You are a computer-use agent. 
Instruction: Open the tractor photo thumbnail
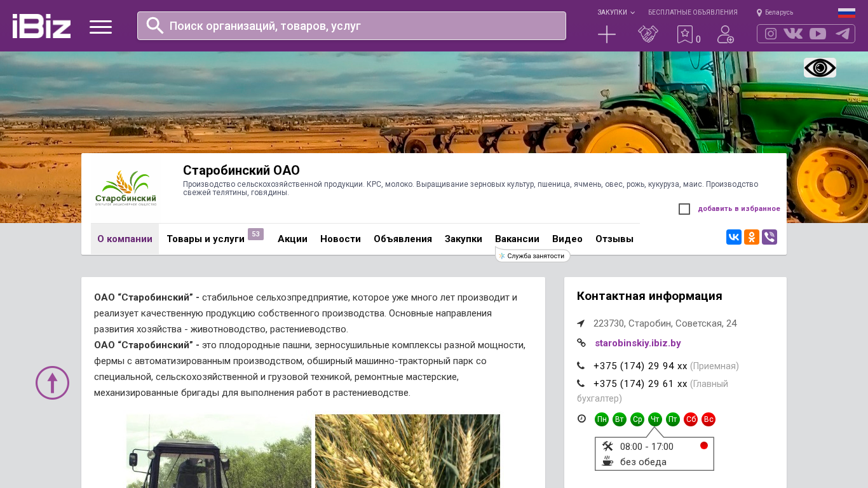219,451
